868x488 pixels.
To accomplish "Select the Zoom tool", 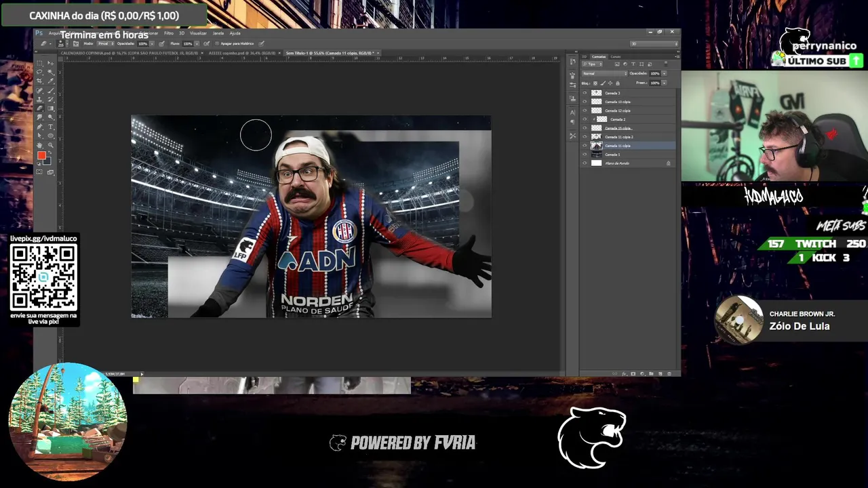I will pos(51,145).
